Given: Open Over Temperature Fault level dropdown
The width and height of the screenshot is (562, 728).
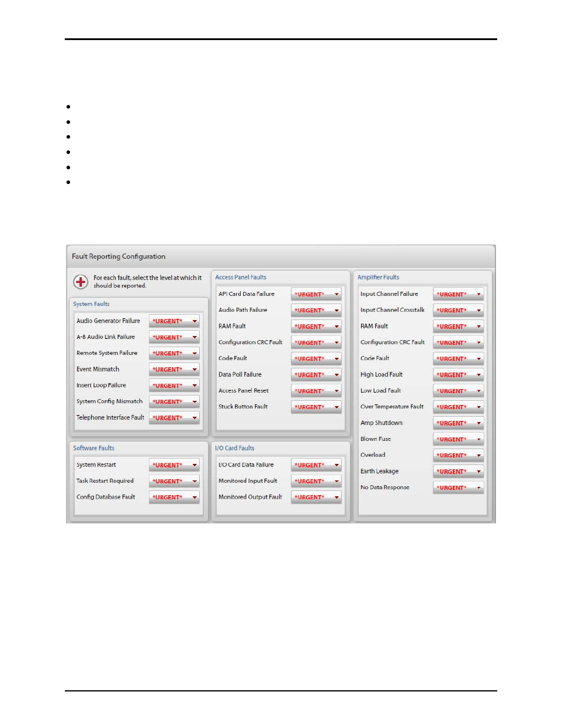Looking at the screenshot, I should click(x=458, y=407).
